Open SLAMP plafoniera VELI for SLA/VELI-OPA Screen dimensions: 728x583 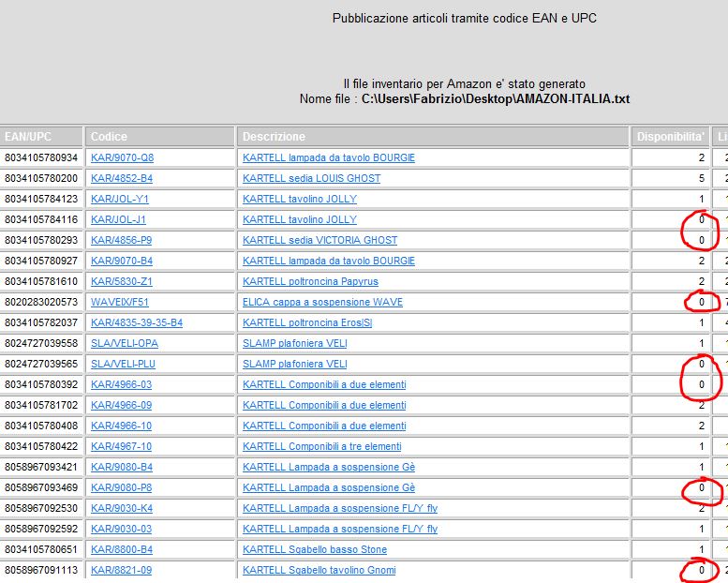point(295,343)
